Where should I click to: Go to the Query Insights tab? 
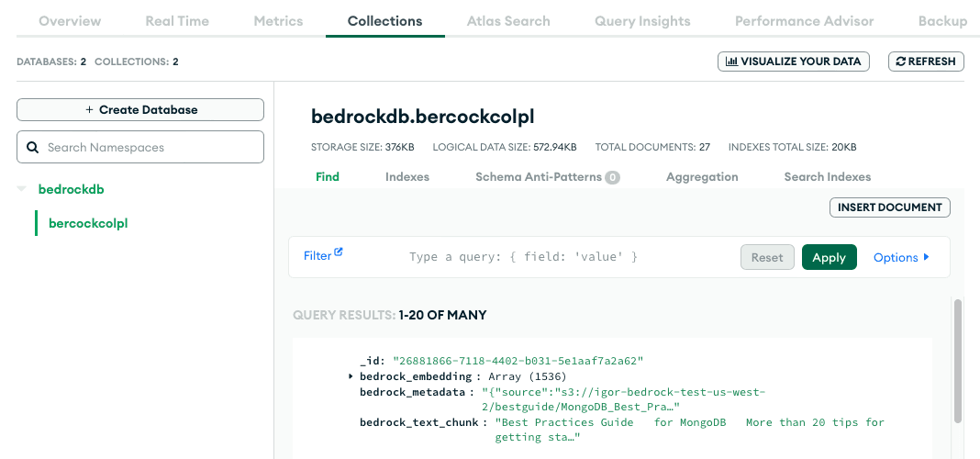coord(642,20)
